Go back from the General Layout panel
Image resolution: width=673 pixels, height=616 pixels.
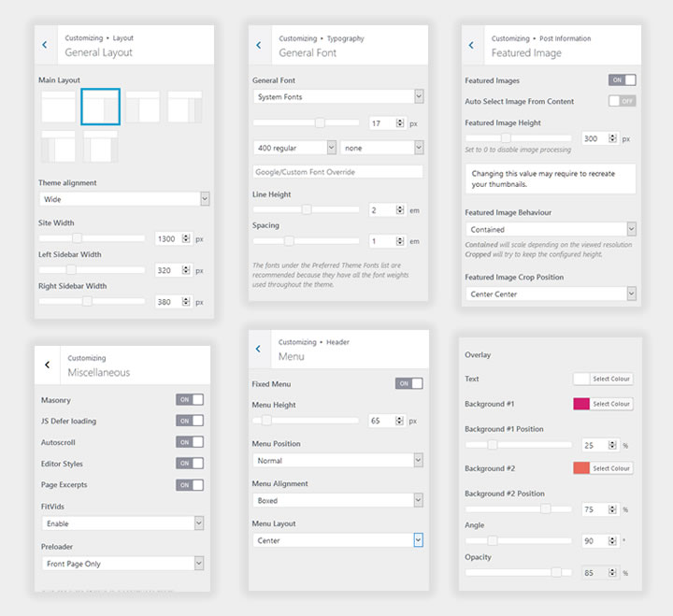click(x=45, y=45)
